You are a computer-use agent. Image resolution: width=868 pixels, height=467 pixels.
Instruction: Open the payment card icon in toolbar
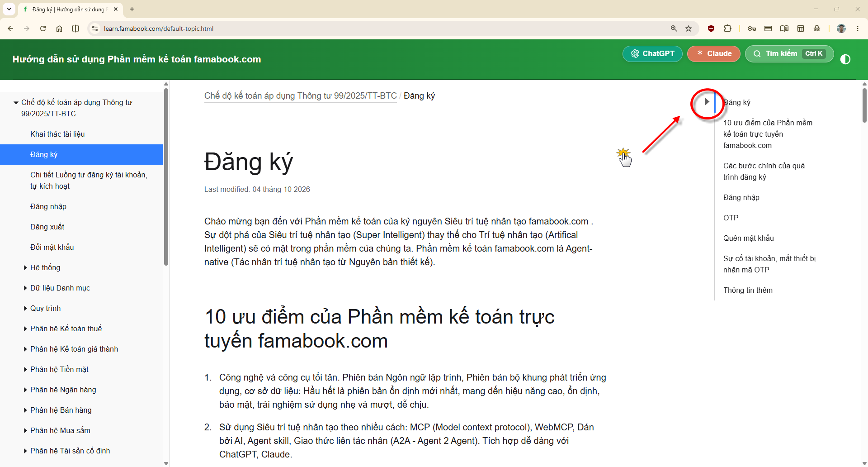coord(768,29)
